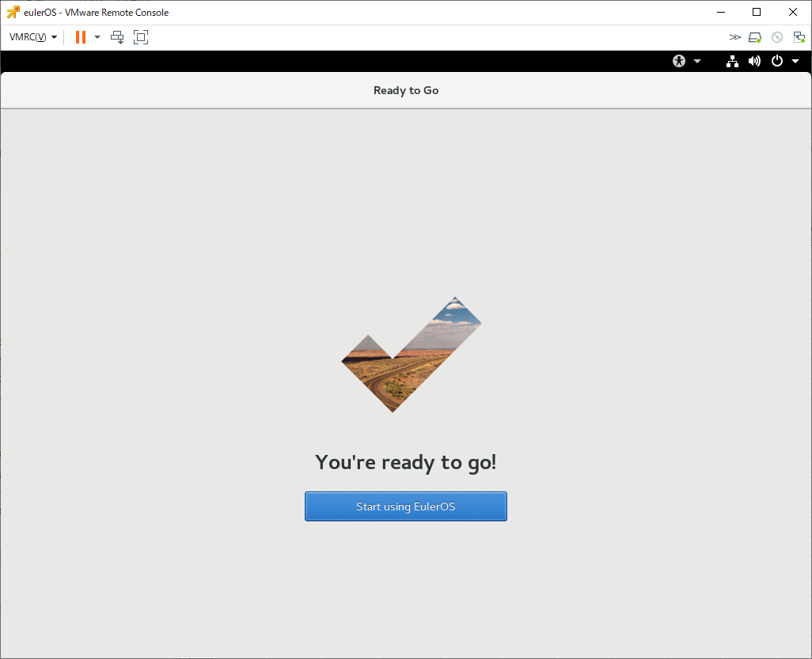Expand the power options arrow beside pause
Image resolution: width=812 pixels, height=659 pixels.
97,37
